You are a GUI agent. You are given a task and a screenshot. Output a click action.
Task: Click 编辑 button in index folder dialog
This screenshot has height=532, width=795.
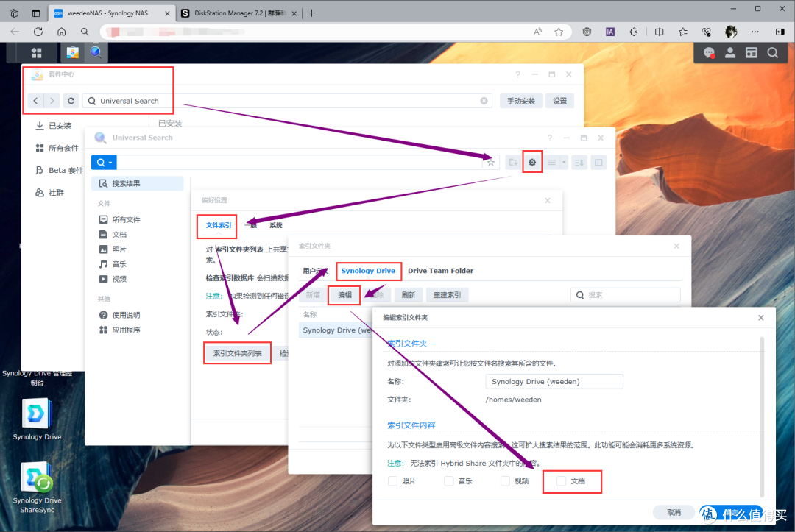pyautogui.click(x=344, y=295)
